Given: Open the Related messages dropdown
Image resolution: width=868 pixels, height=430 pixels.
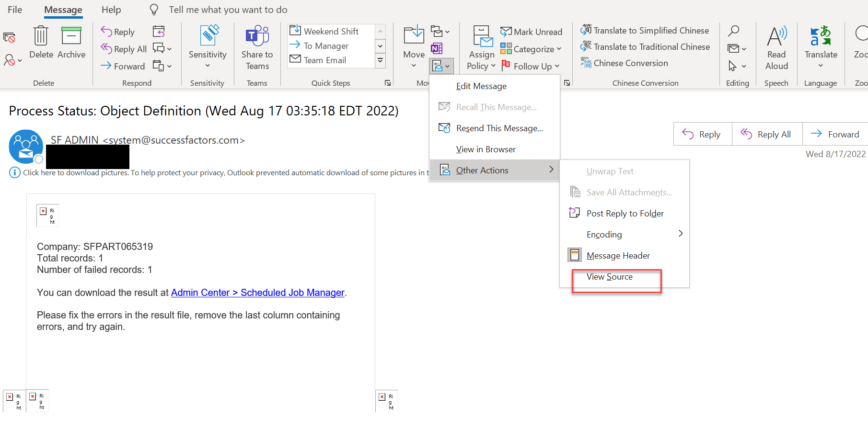Looking at the screenshot, I should coord(737,48).
